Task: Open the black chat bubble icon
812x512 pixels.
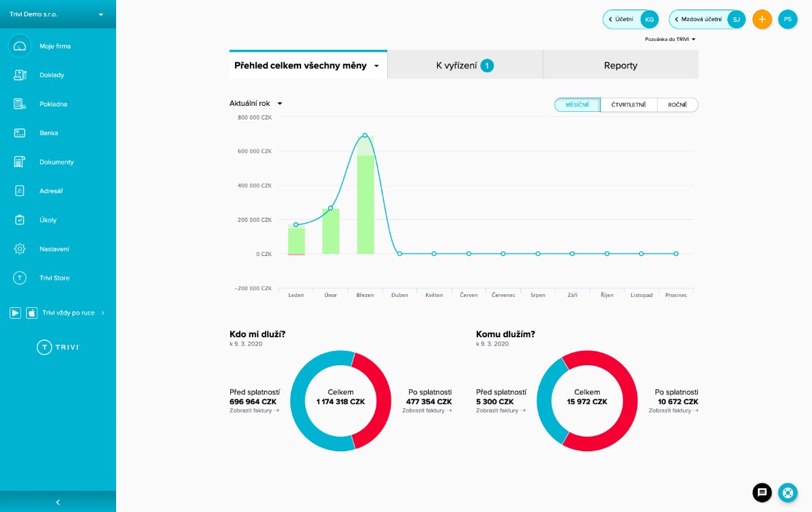Action: click(x=761, y=492)
